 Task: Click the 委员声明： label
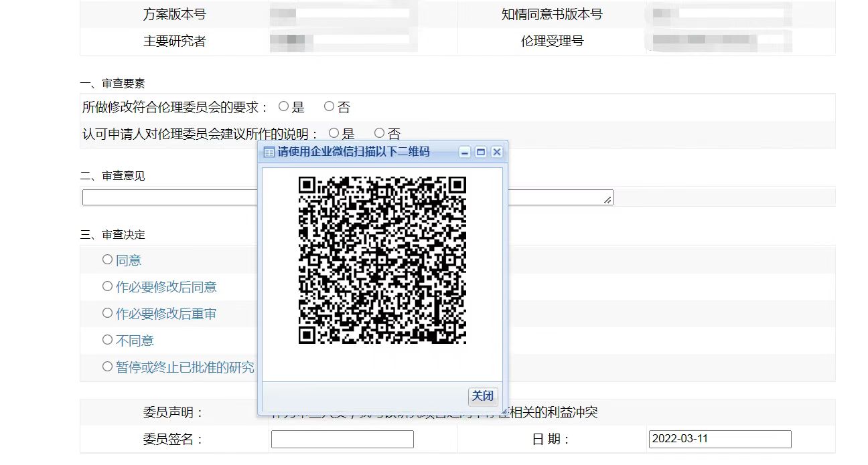tap(173, 413)
